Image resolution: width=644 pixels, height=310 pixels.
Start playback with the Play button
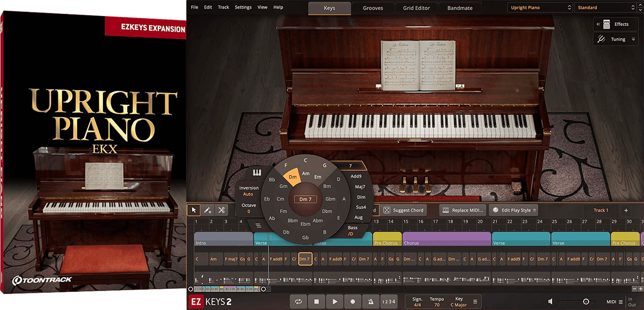(x=335, y=301)
